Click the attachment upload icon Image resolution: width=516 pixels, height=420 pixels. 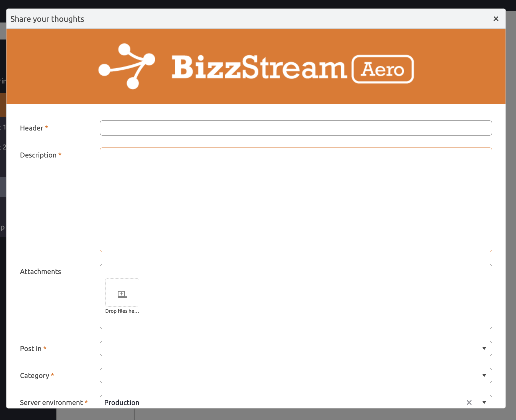(122, 294)
